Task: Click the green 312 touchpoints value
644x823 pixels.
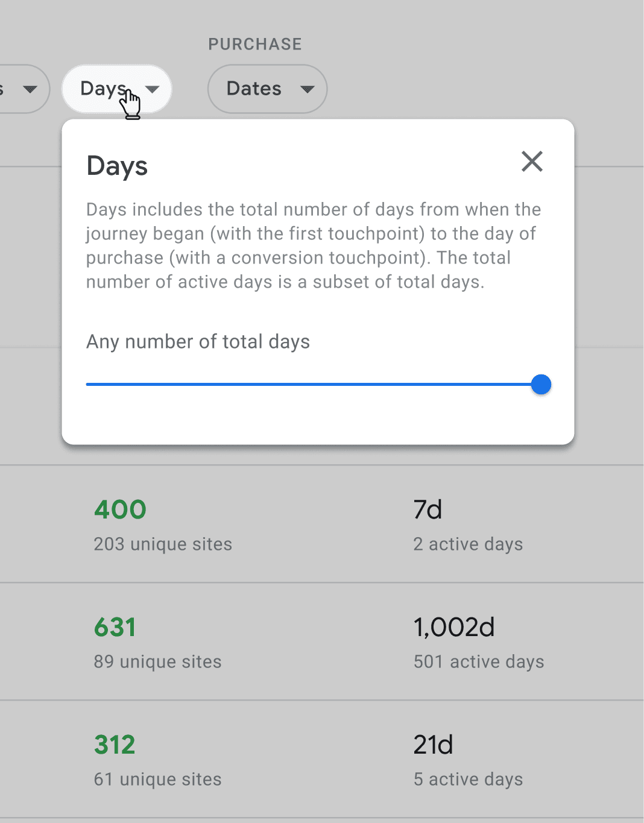Action: pos(115,745)
